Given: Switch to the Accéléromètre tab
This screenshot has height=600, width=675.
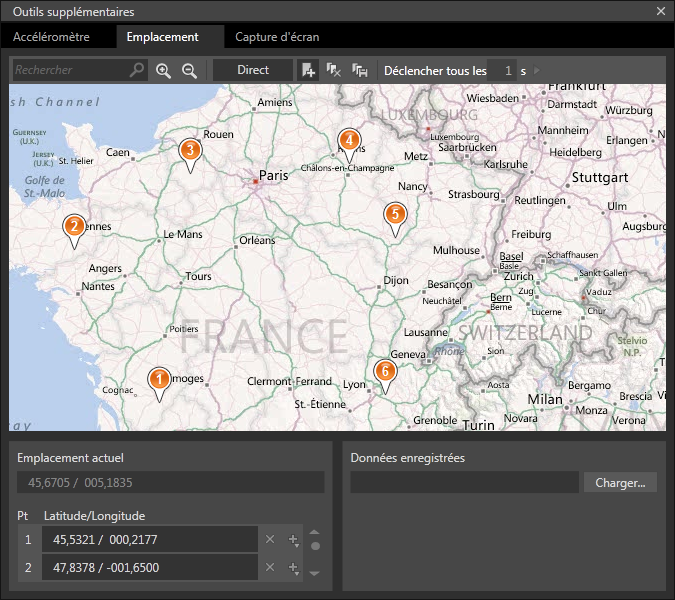Looking at the screenshot, I should pos(51,37).
